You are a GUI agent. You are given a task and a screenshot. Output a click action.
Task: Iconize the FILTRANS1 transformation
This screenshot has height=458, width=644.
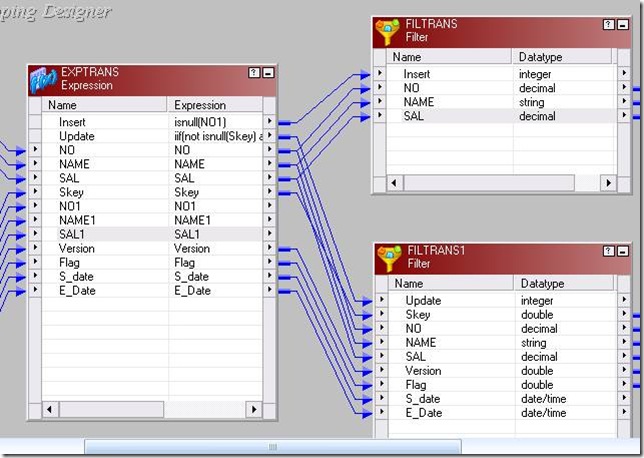[623, 251]
